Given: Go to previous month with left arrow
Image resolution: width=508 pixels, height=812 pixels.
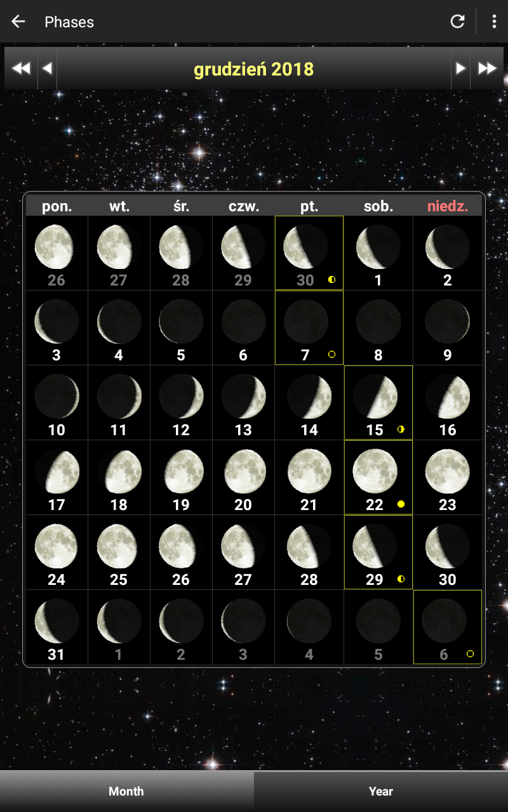Looking at the screenshot, I should (x=47, y=69).
